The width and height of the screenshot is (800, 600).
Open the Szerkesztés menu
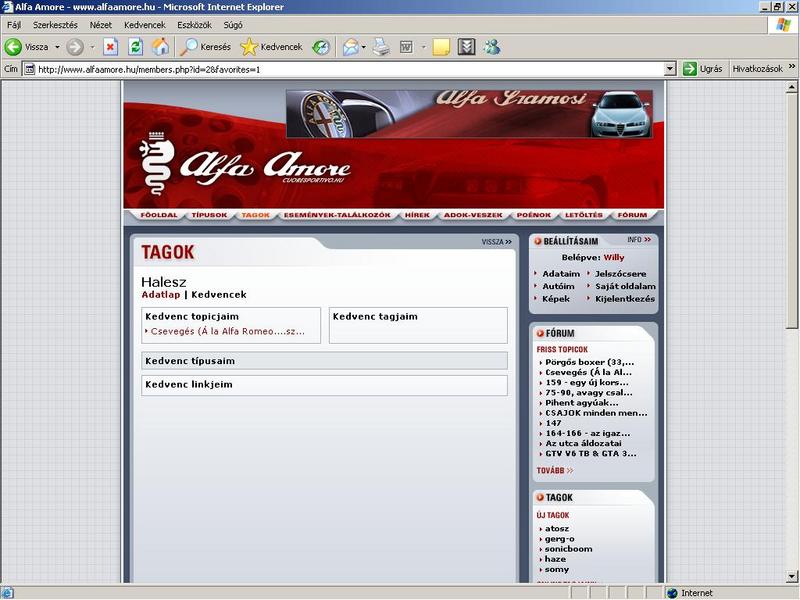[x=55, y=25]
